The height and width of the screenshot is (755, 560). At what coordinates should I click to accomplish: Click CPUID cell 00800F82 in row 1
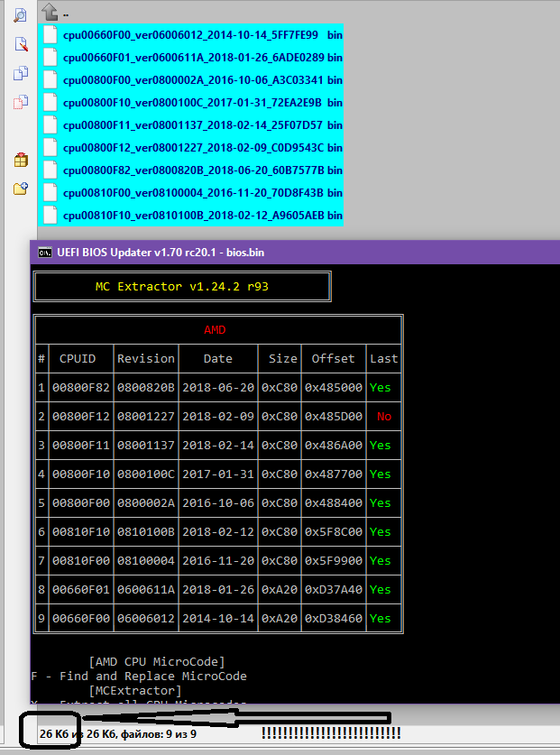[81, 388]
